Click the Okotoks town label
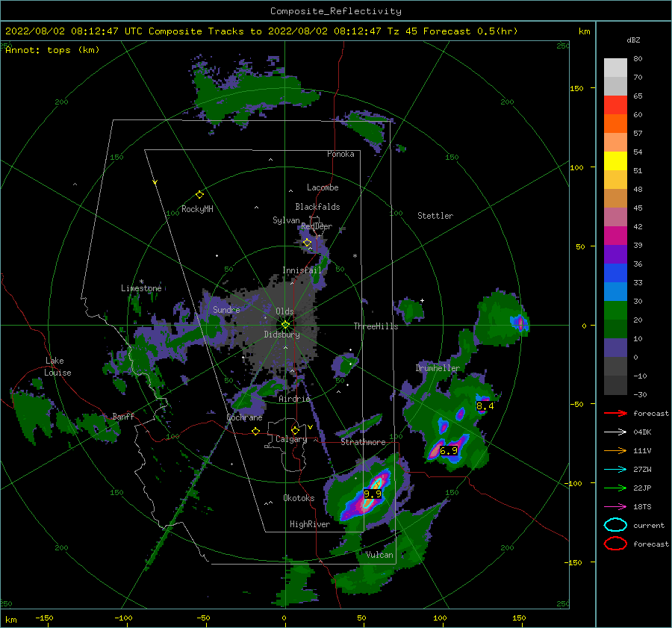The width and height of the screenshot is (672, 628). 299,498
